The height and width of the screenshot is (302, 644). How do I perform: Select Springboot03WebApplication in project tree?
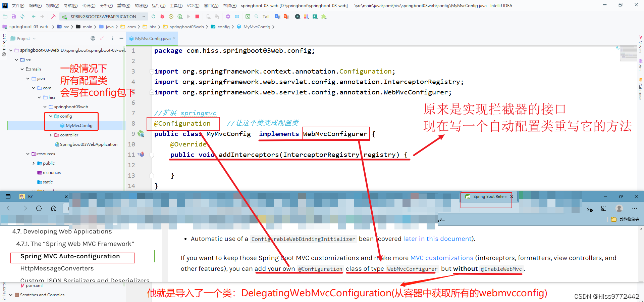tap(89, 144)
